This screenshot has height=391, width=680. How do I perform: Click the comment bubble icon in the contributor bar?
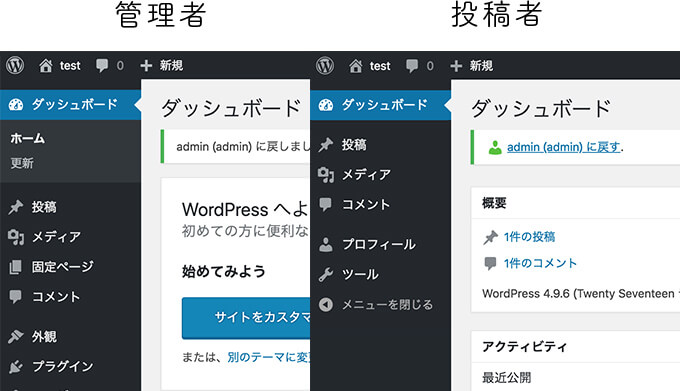[x=412, y=66]
